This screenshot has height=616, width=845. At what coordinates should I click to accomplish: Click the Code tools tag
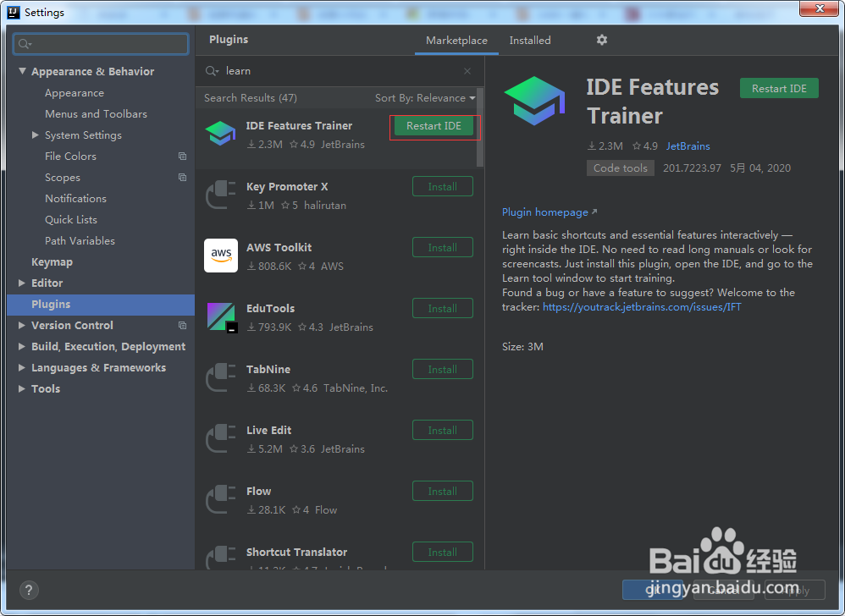point(621,168)
